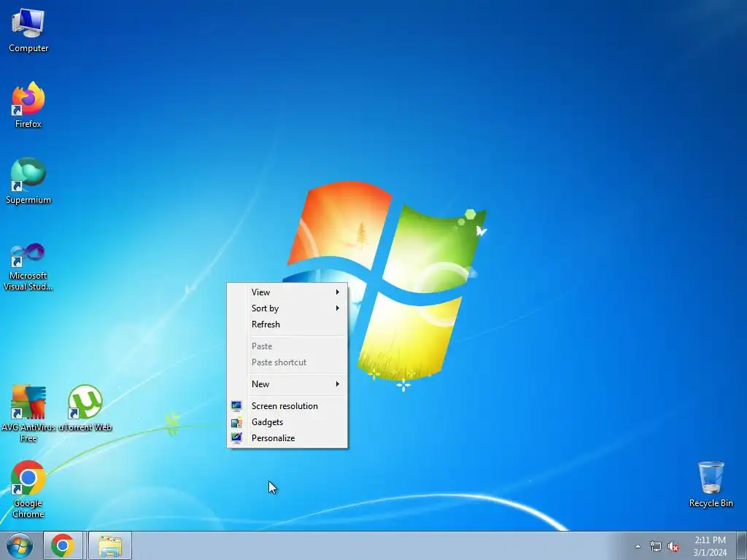747x560 pixels.
Task: Open the Computer desktop icon
Action: (28, 31)
